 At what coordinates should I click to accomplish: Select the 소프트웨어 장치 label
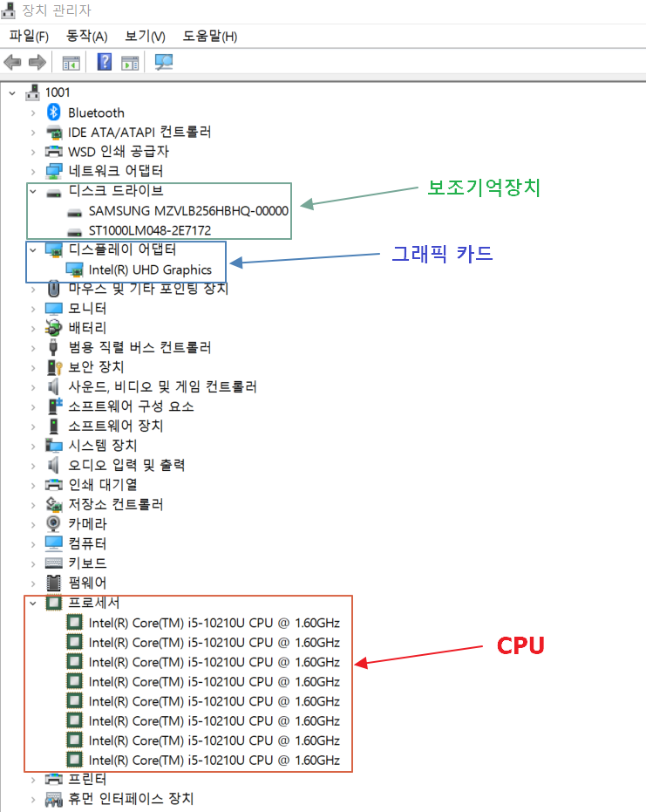[116, 426]
